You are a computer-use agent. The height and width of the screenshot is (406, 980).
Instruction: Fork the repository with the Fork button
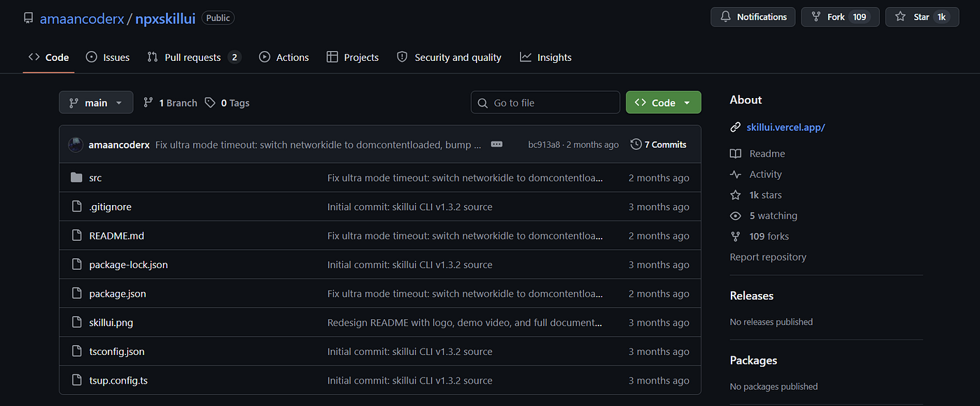tap(840, 17)
